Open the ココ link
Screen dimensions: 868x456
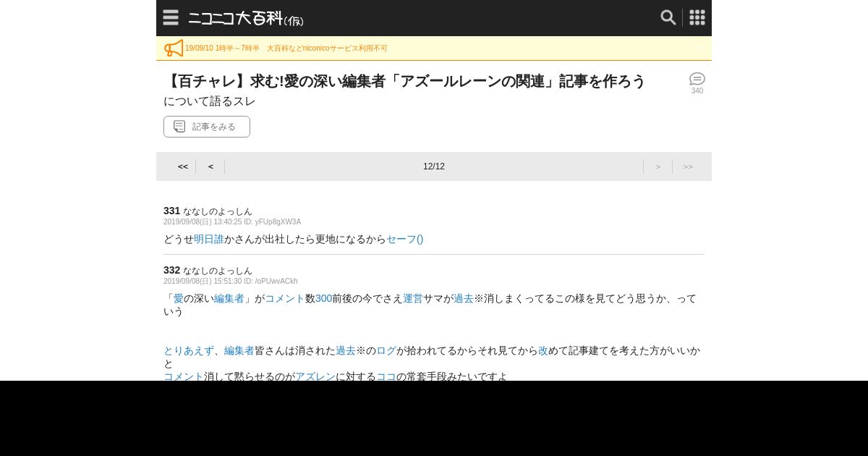386,376
